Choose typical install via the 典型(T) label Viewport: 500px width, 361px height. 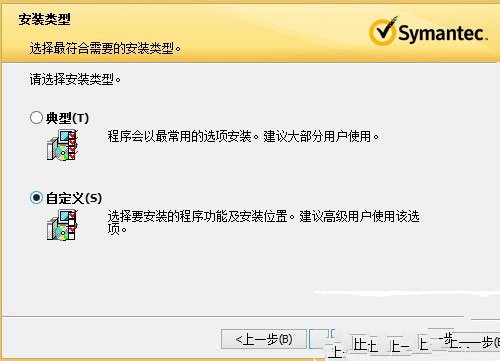(67, 118)
